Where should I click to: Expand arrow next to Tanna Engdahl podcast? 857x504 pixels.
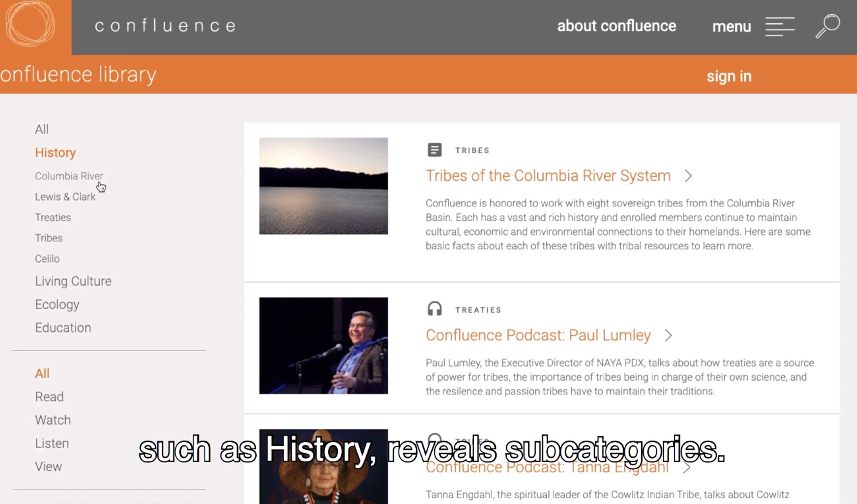tap(686, 468)
